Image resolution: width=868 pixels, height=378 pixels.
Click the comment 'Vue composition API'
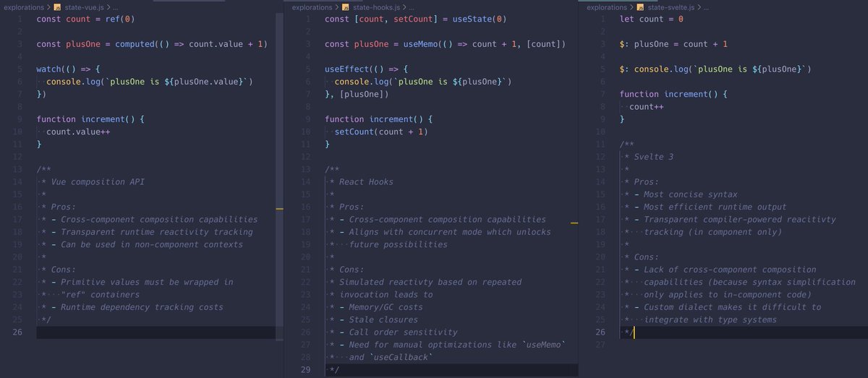[96, 181]
